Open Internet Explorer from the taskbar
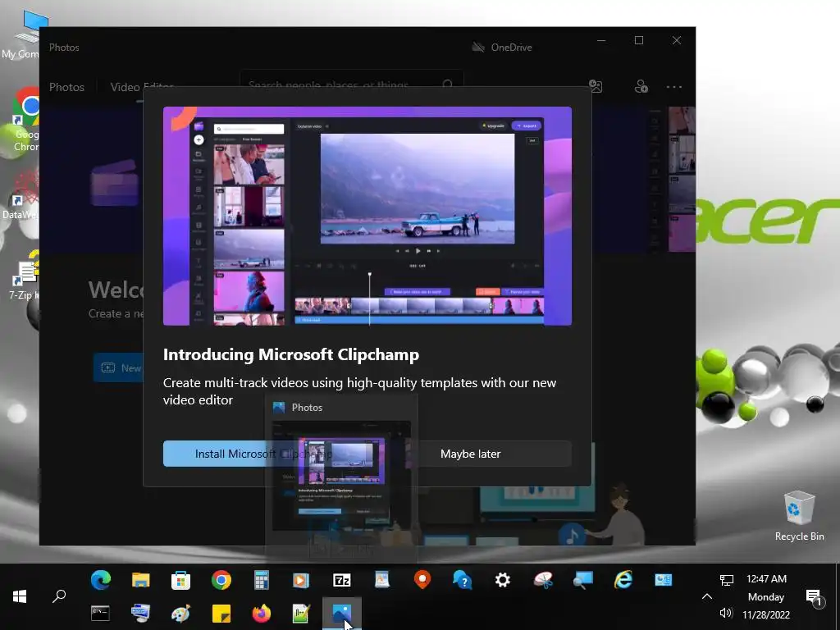This screenshot has width=840, height=630. coord(623,580)
